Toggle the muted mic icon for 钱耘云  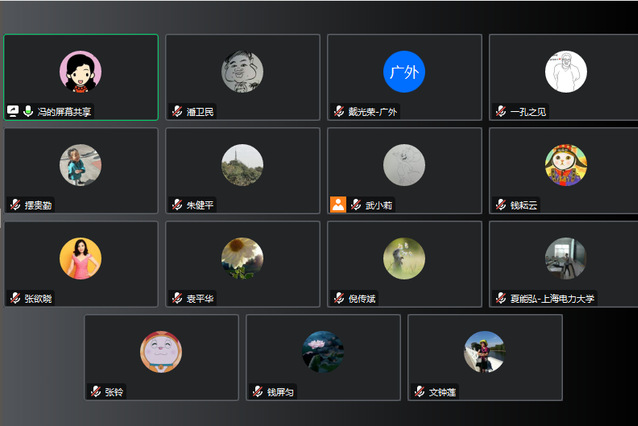click(x=501, y=205)
